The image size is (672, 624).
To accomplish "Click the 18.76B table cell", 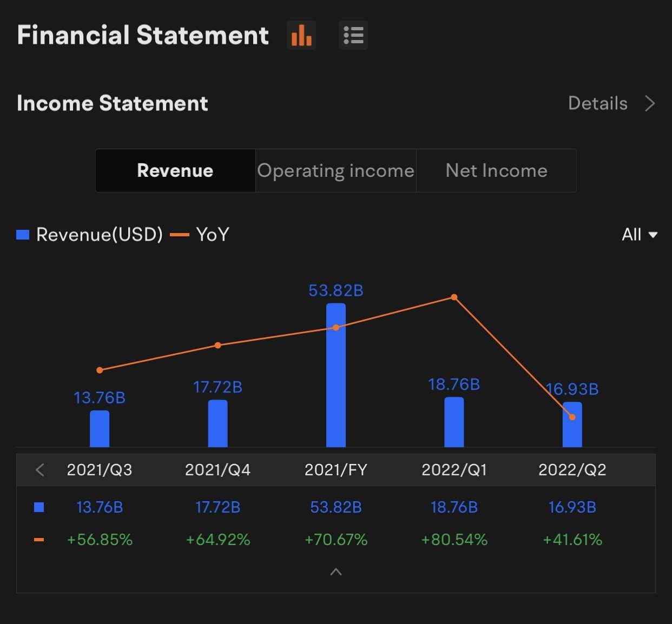I will pyautogui.click(x=454, y=507).
